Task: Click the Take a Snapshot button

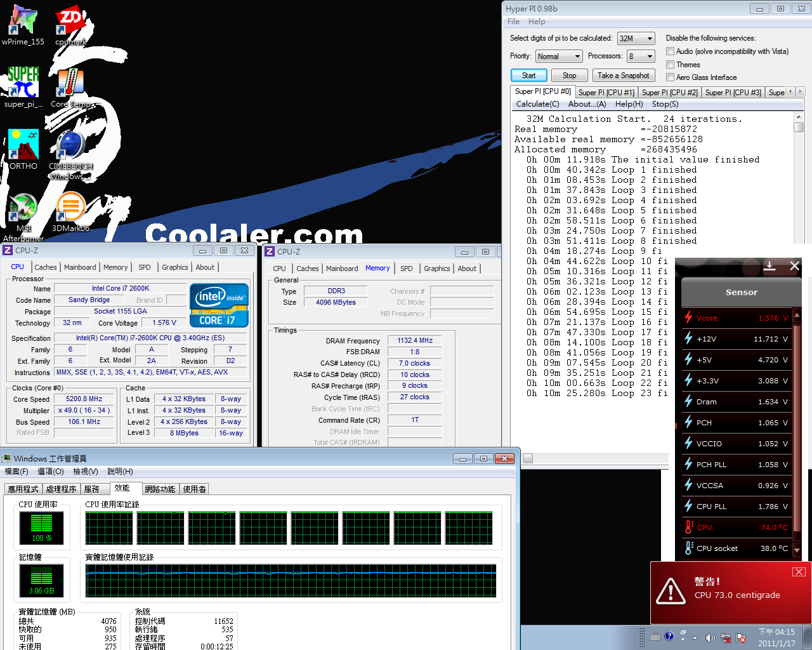Action: pyautogui.click(x=623, y=76)
